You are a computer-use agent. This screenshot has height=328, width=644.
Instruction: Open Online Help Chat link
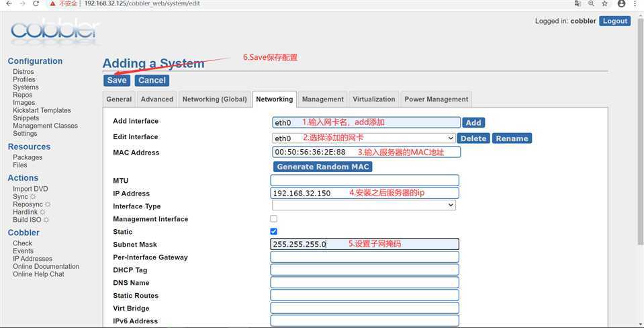[x=38, y=274]
